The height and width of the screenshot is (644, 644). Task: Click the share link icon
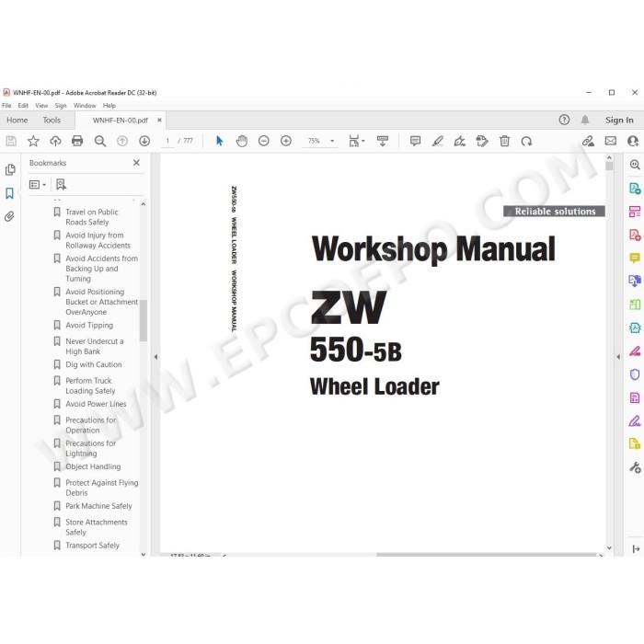pos(588,142)
